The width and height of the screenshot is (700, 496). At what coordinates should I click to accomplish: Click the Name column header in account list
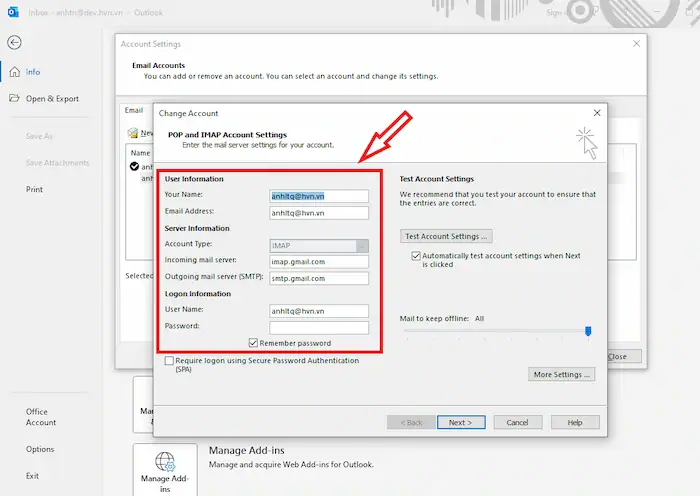[x=140, y=153]
